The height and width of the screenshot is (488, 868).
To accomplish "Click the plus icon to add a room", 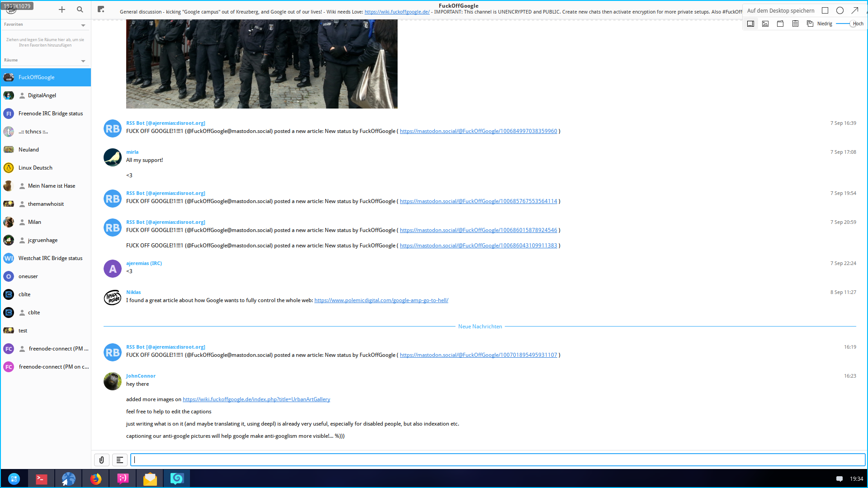I will [62, 9].
